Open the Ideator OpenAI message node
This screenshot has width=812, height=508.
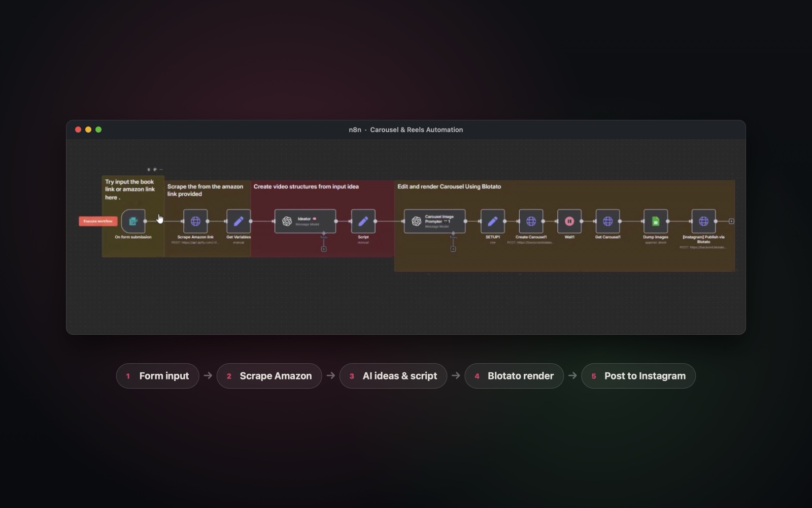tap(305, 221)
